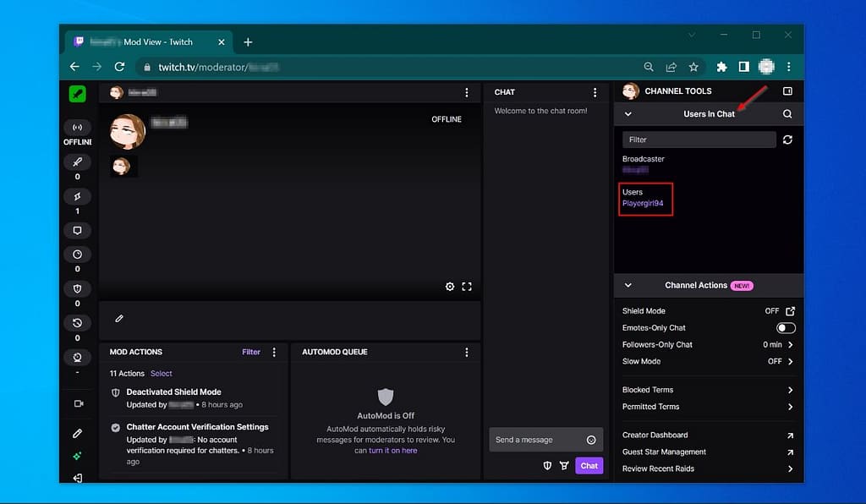
Task: Toggle Emotes-Only Chat switch
Action: coord(786,328)
